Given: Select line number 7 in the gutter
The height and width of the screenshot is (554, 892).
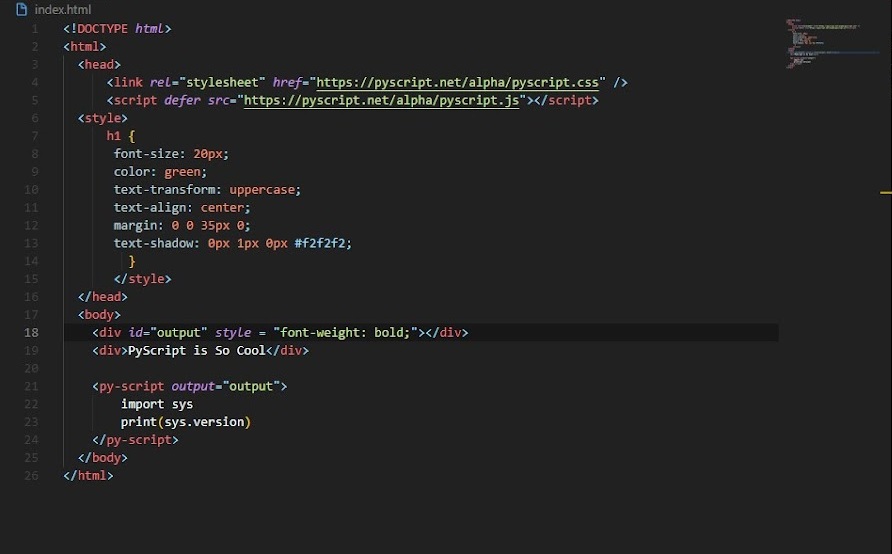Looking at the screenshot, I should [x=35, y=136].
